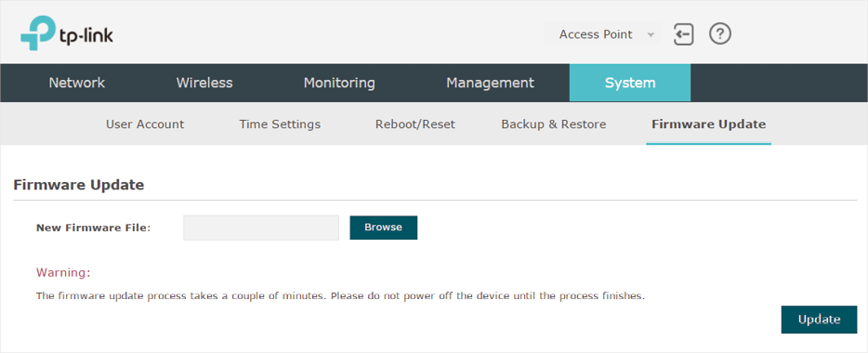This screenshot has height=353, width=868.
Task: Expand the mode selector arrow beside Access Point
Action: click(x=651, y=35)
